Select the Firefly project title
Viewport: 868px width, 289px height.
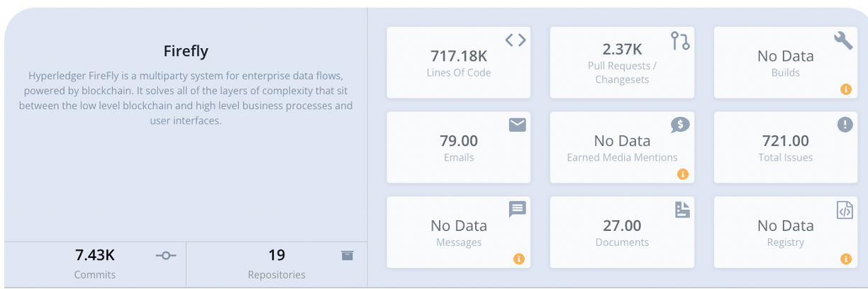click(x=186, y=52)
